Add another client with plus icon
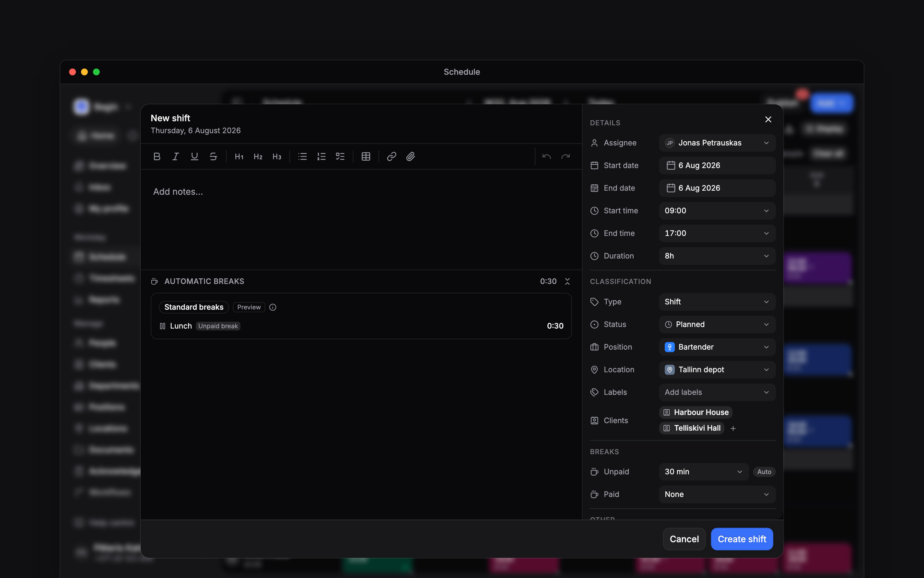This screenshot has height=578, width=924. (x=733, y=428)
